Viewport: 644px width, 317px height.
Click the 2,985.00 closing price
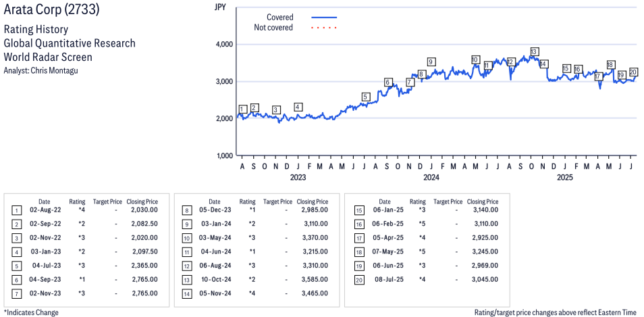click(315, 210)
